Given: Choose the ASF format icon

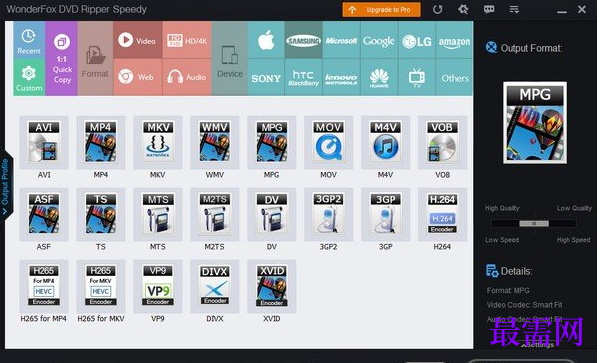Looking at the screenshot, I should click(44, 214).
